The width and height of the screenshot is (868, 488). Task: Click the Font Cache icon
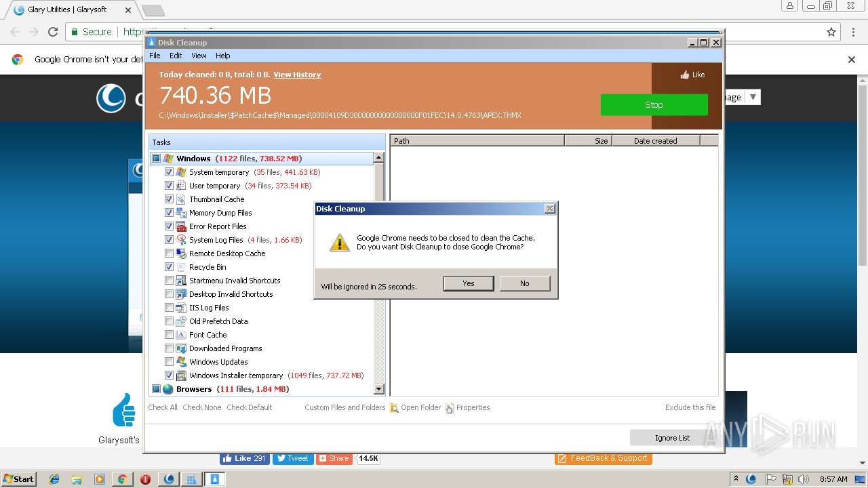tap(181, 335)
